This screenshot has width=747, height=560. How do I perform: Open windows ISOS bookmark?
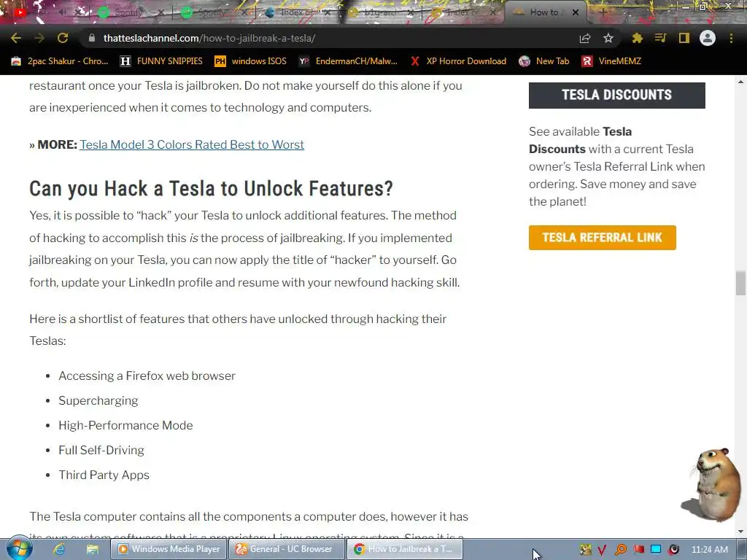click(x=251, y=61)
